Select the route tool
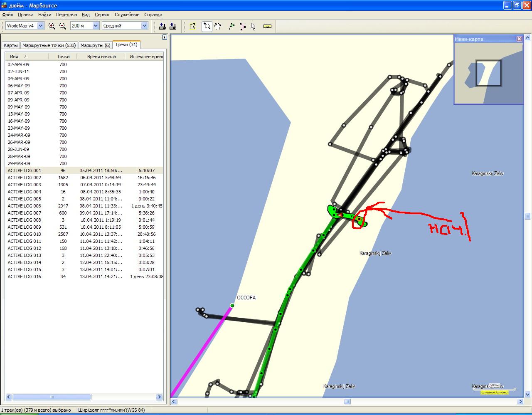 pyautogui.click(x=242, y=26)
